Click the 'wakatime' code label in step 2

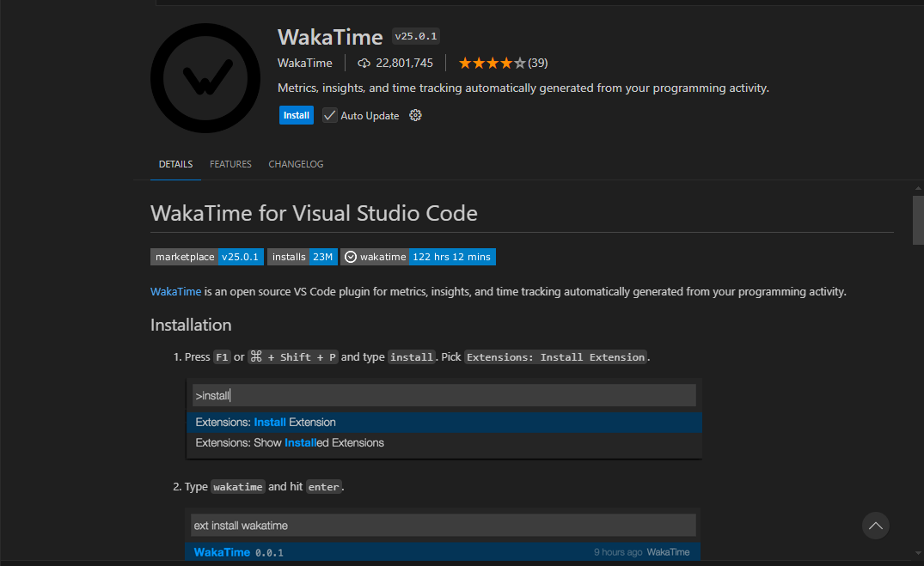238,486
